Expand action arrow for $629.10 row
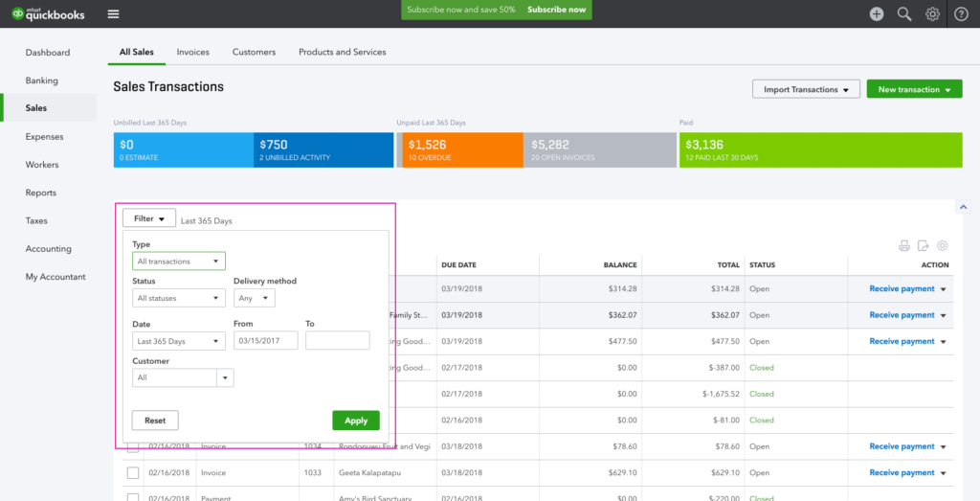Image resolution: width=980 pixels, height=501 pixels. (943, 473)
